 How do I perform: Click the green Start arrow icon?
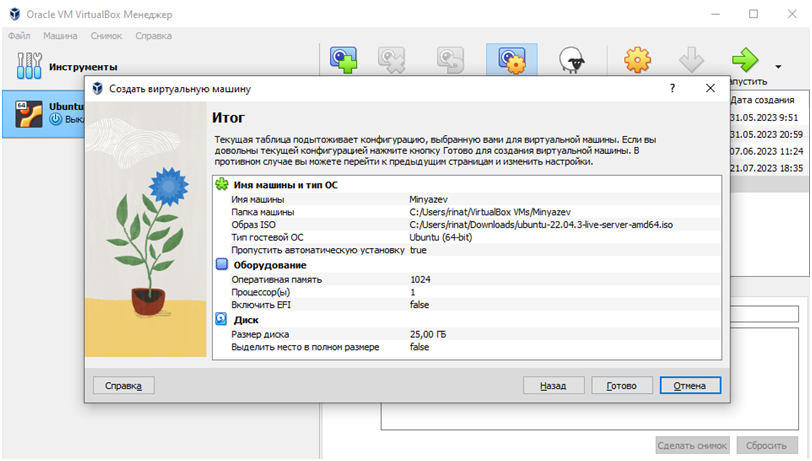coord(745,60)
